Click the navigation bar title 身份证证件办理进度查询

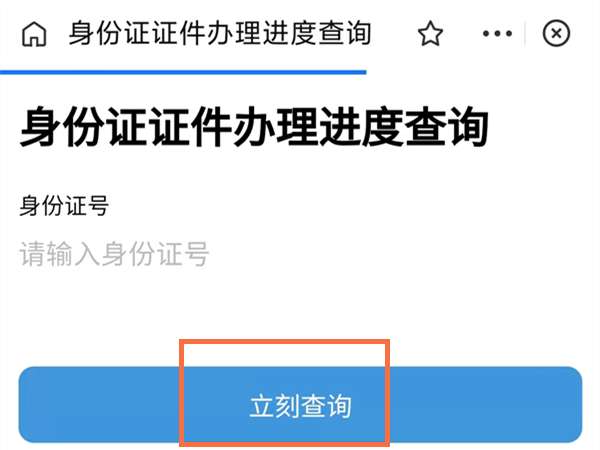[x=220, y=33]
